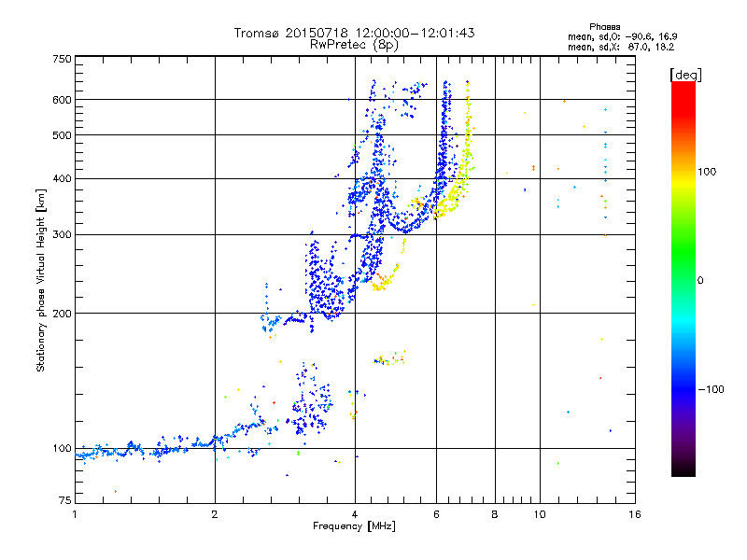The image size is (747, 560).
Task: Click the colorbar label '-100'
Action: point(711,389)
